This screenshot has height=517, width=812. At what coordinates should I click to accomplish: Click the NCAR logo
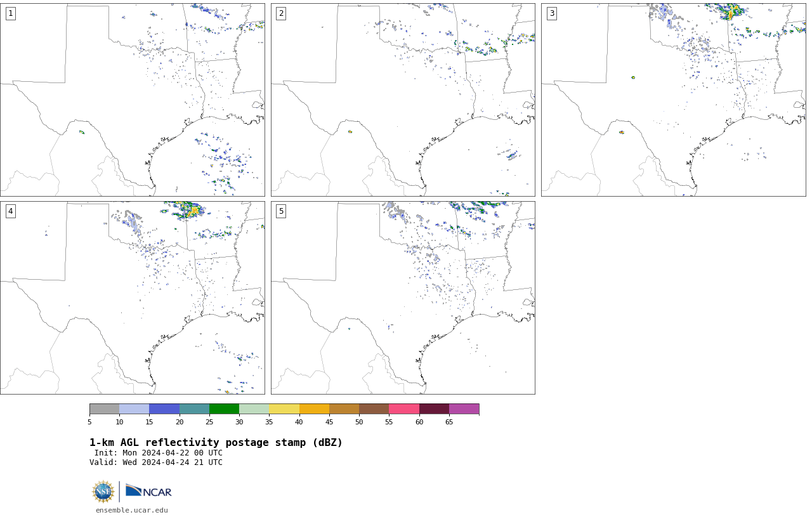click(x=148, y=491)
